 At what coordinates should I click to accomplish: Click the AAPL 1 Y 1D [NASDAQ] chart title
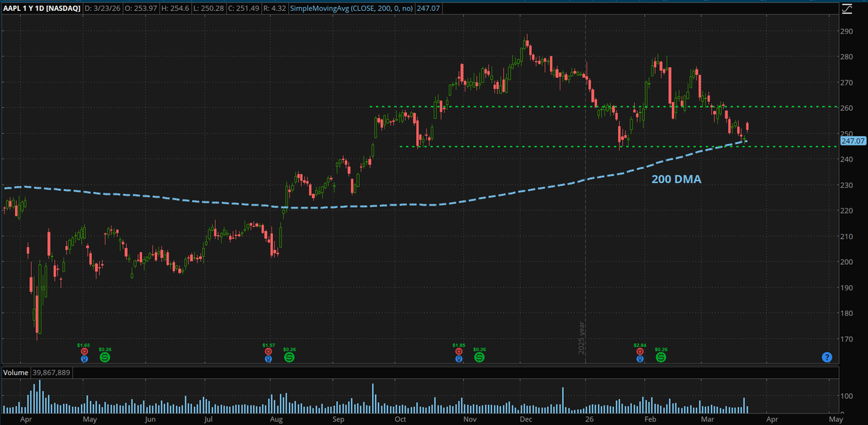tap(41, 9)
